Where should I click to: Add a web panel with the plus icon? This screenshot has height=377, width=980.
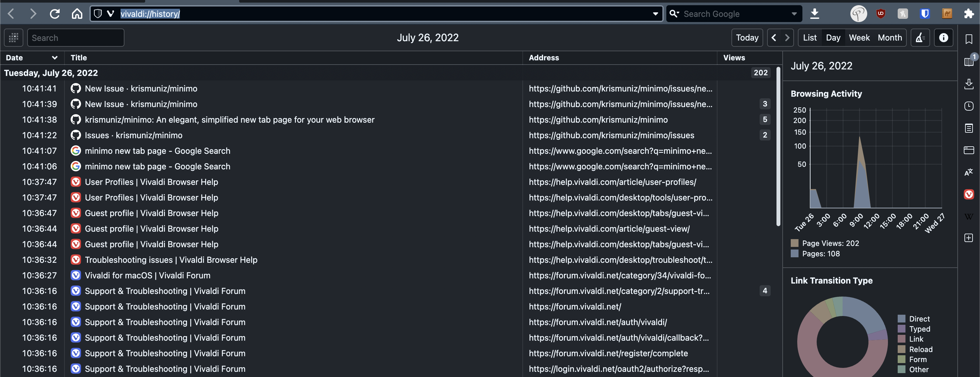click(969, 238)
